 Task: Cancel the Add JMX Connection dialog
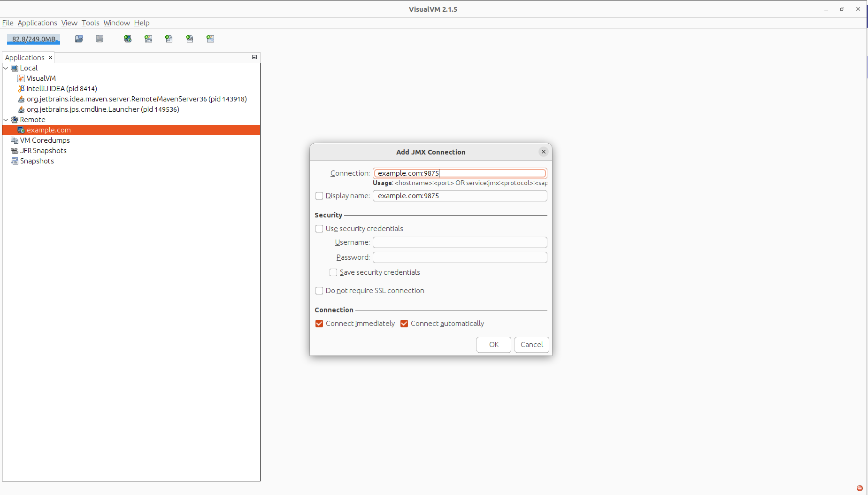[532, 345]
